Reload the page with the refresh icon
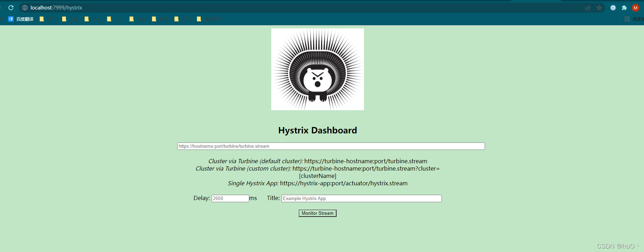This screenshot has height=252, width=644. pyautogui.click(x=11, y=8)
